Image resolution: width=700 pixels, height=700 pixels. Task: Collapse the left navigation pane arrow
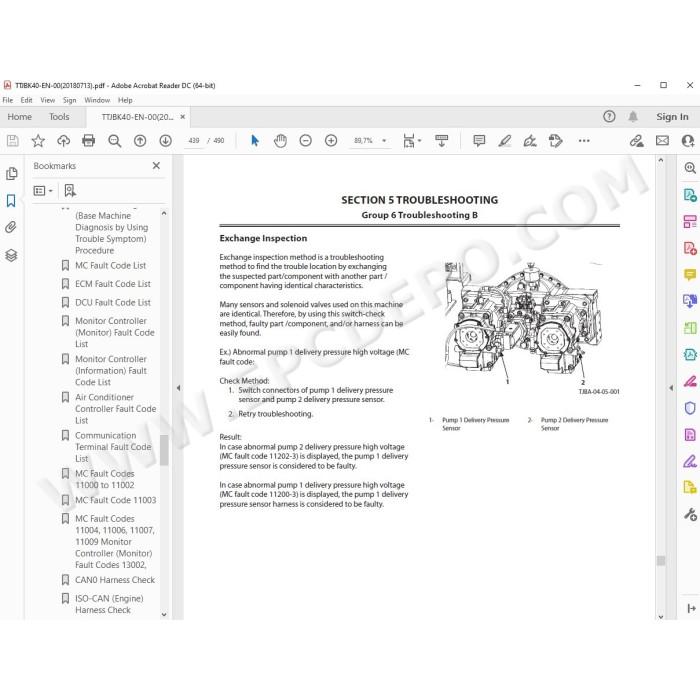pos(178,388)
